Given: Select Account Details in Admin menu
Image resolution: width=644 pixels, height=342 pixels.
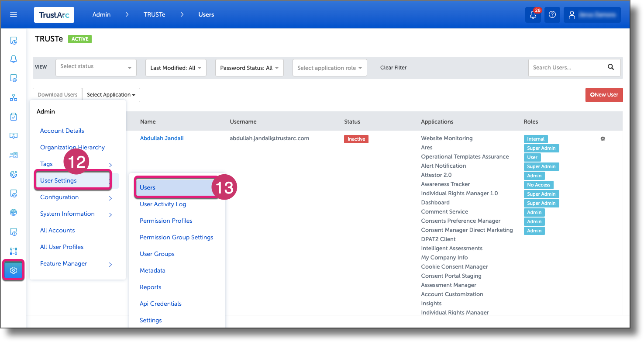Looking at the screenshot, I should coord(62,131).
